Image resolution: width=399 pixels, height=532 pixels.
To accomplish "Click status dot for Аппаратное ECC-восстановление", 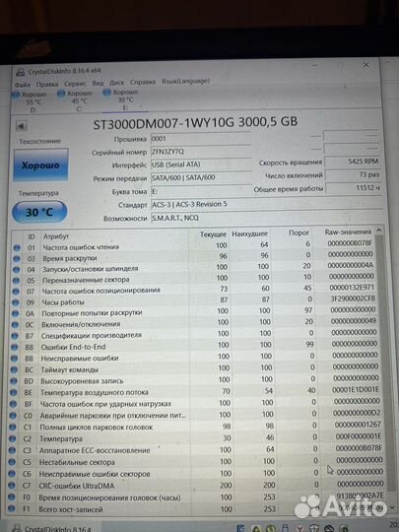I will point(12,450).
